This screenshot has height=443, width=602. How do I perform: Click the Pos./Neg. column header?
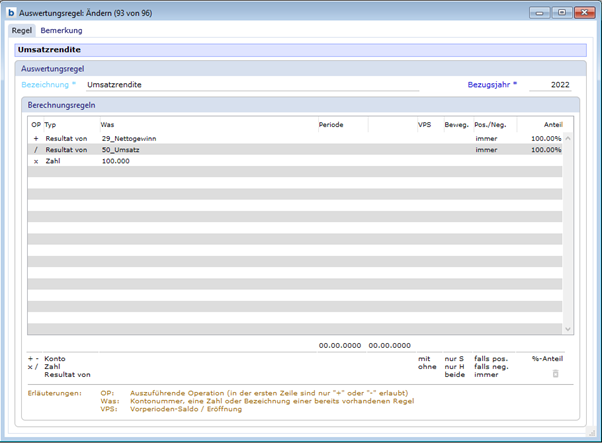tap(490, 124)
